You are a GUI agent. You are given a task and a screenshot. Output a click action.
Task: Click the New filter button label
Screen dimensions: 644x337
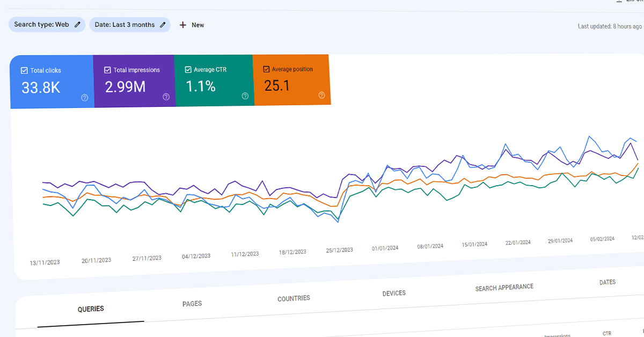point(198,25)
